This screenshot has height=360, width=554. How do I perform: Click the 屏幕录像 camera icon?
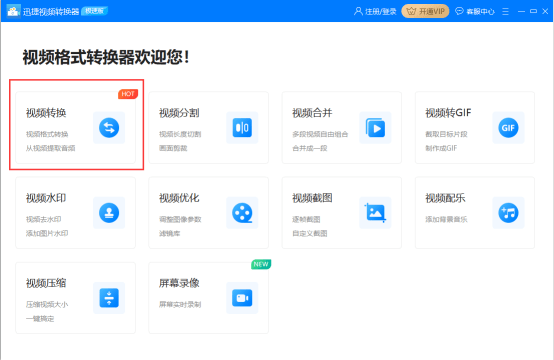tap(242, 298)
